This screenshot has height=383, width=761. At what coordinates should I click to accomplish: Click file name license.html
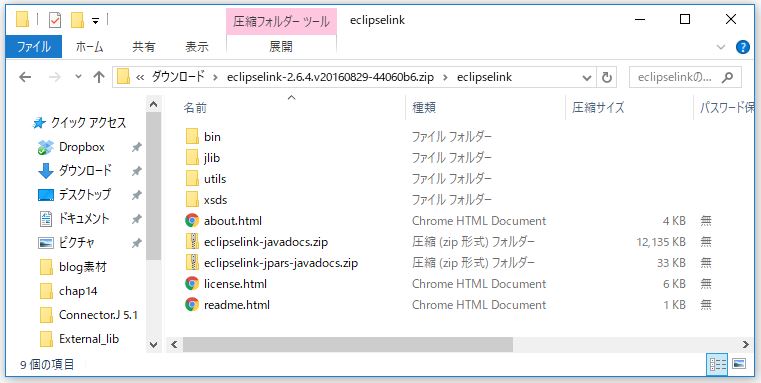235,283
